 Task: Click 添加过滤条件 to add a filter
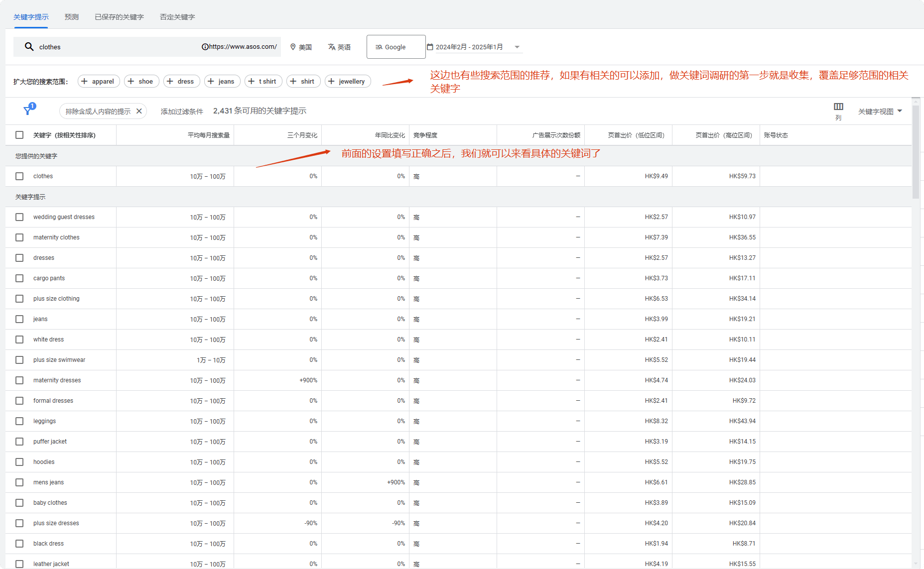(x=182, y=112)
